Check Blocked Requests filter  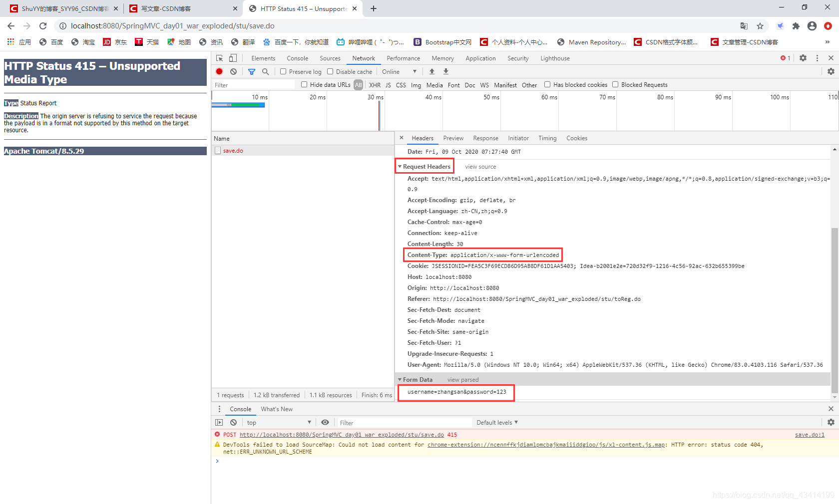pyautogui.click(x=615, y=85)
